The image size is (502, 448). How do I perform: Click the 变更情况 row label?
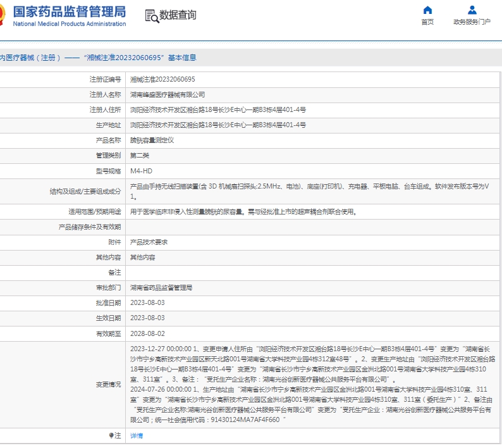pos(108,384)
